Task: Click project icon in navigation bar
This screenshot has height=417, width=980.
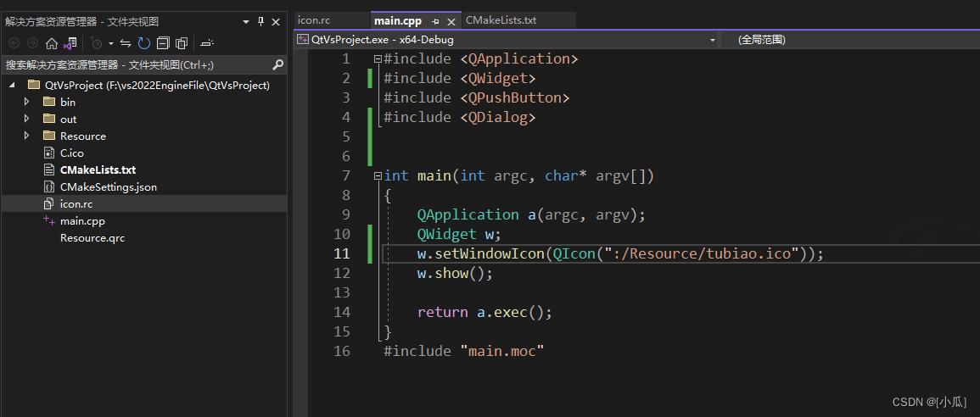Action: (303, 39)
